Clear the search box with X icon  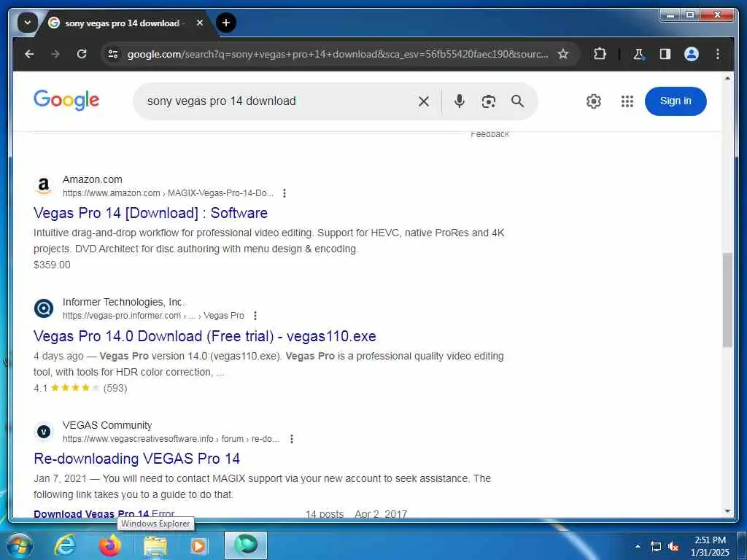click(424, 101)
